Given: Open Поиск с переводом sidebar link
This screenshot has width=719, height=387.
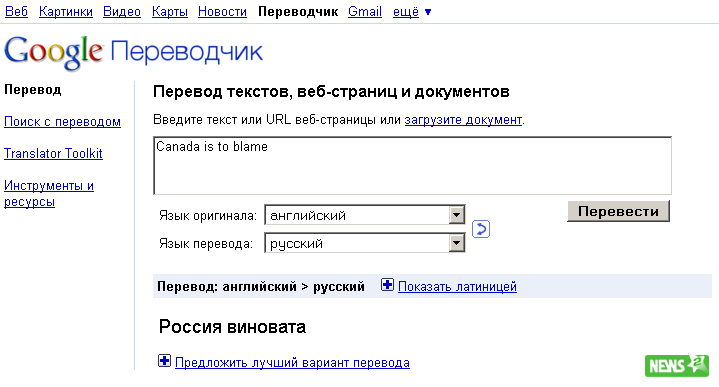Looking at the screenshot, I should pyautogui.click(x=62, y=122).
